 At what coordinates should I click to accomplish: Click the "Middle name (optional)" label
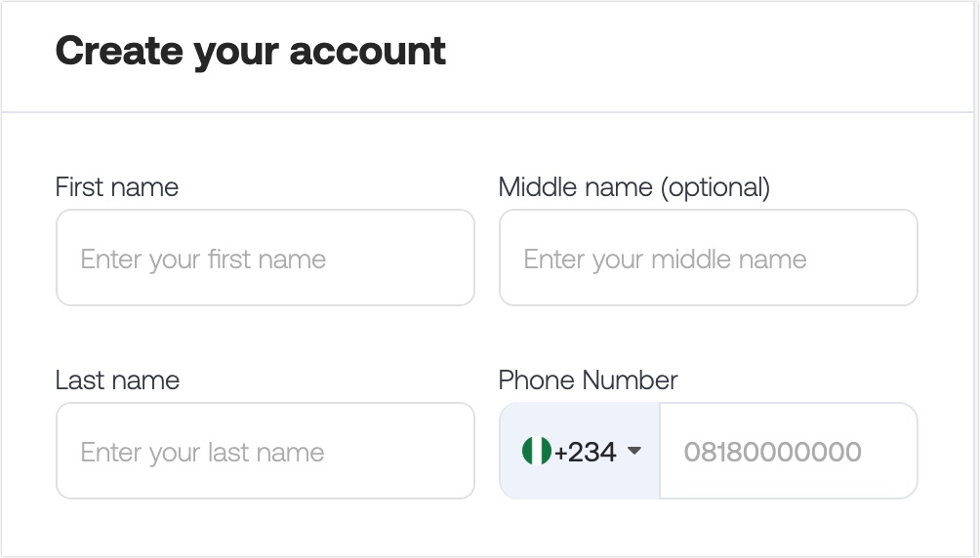(x=634, y=187)
